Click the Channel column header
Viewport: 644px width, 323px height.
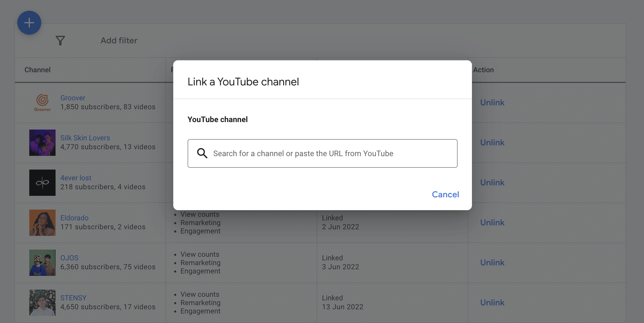coord(37,70)
